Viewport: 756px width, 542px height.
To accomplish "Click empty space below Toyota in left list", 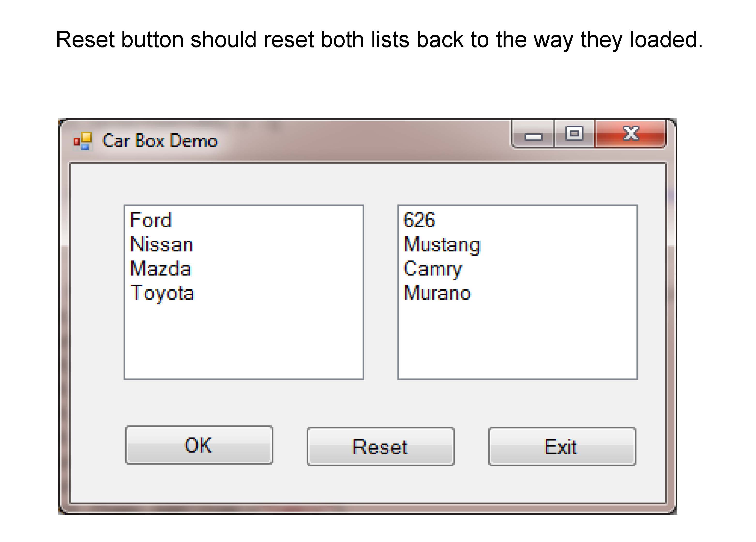I will (243, 340).
